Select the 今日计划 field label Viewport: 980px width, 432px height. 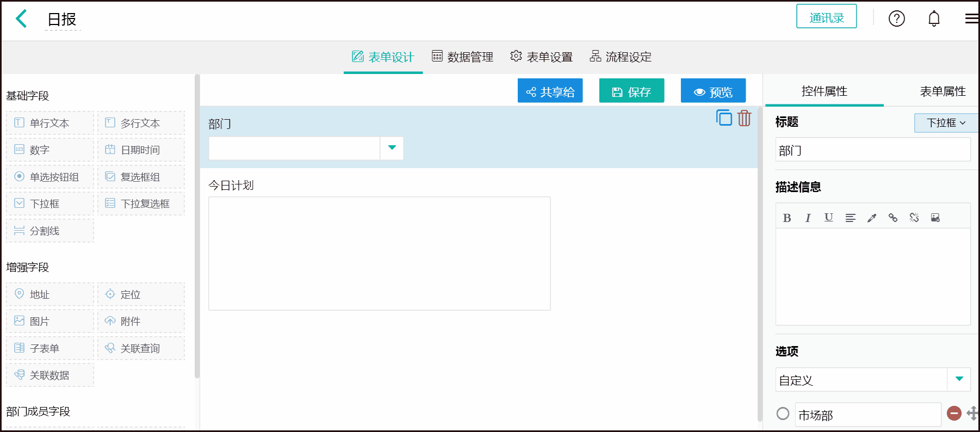pyautogui.click(x=231, y=186)
